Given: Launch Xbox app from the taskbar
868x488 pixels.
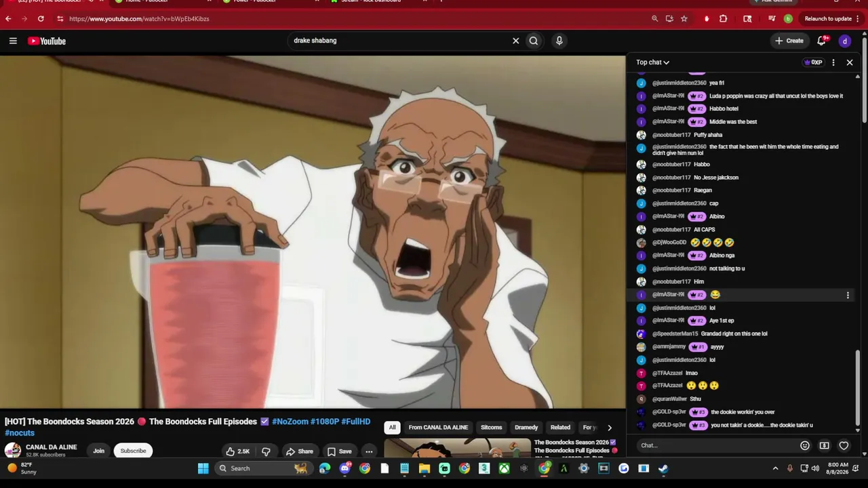Looking at the screenshot, I should pyautogui.click(x=505, y=468).
